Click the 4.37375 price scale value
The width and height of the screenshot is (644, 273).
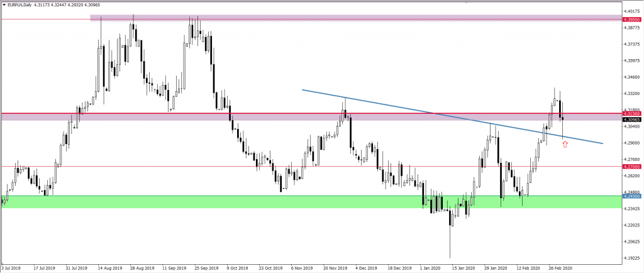tap(633, 44)
